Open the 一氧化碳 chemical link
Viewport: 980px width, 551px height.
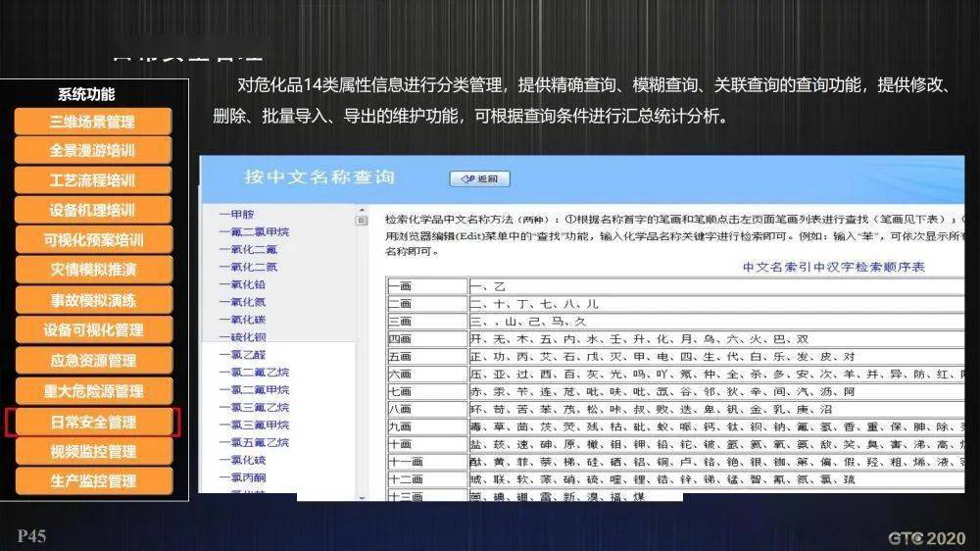point(242,320)
